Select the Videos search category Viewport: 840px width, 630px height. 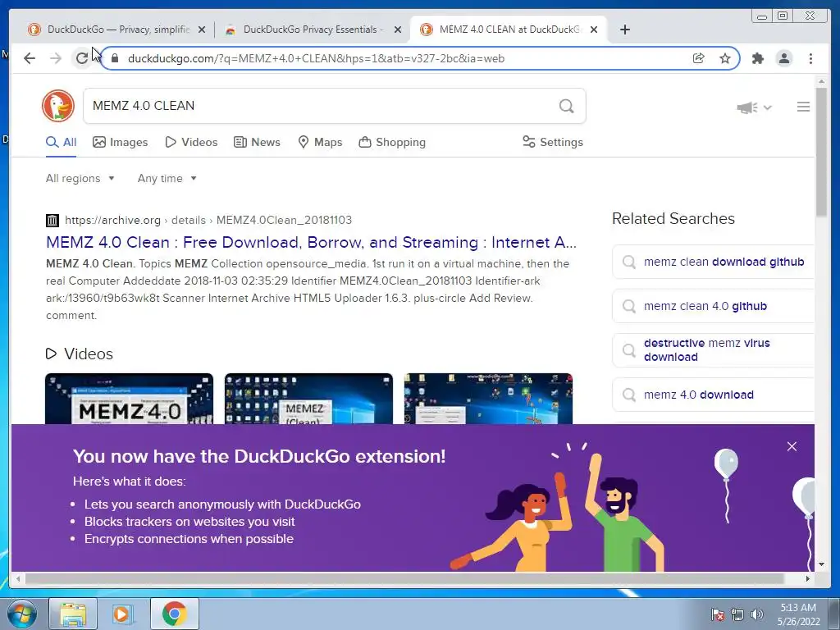(191, 142)
